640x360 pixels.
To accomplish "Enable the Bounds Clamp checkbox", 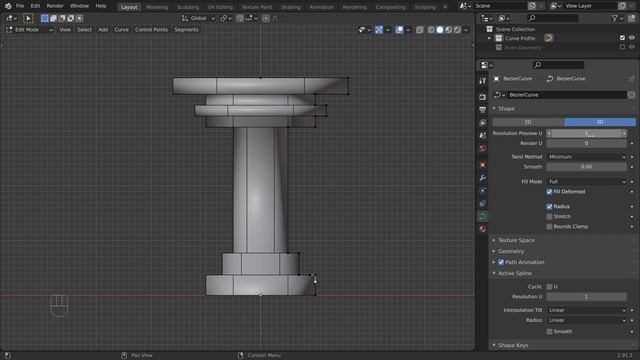I will pos(549,227).
